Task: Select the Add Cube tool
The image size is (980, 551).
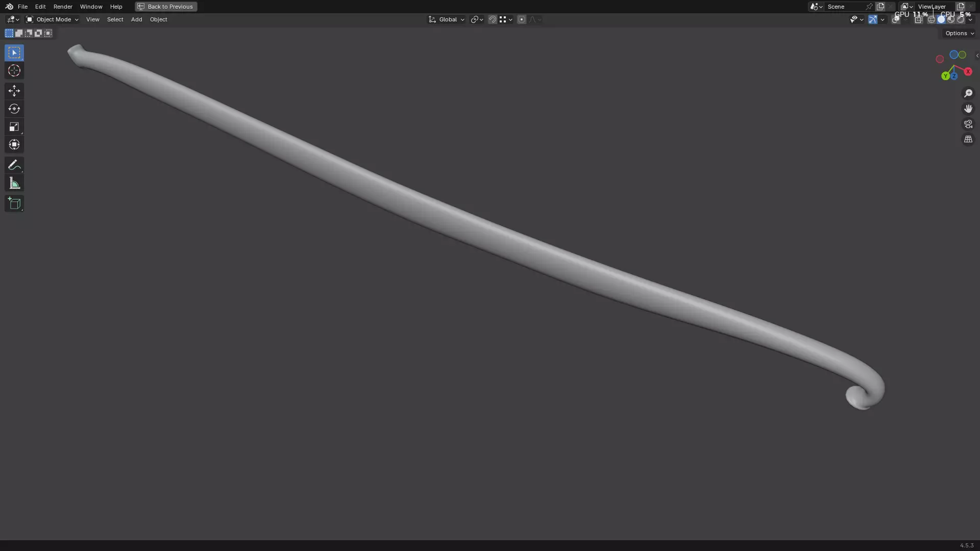Action: tap(14, 204)
